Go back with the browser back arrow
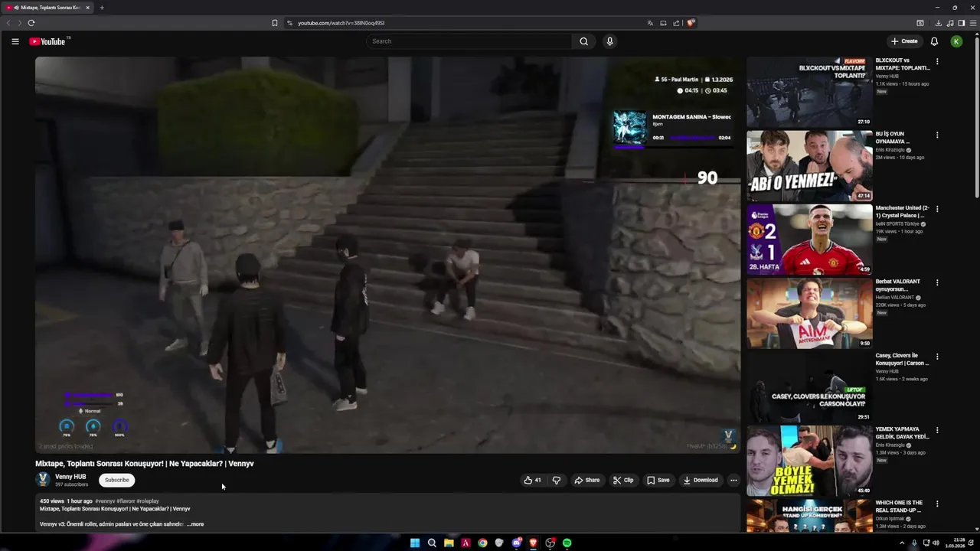This screenshot has width=980, height=551. (8, 23)
